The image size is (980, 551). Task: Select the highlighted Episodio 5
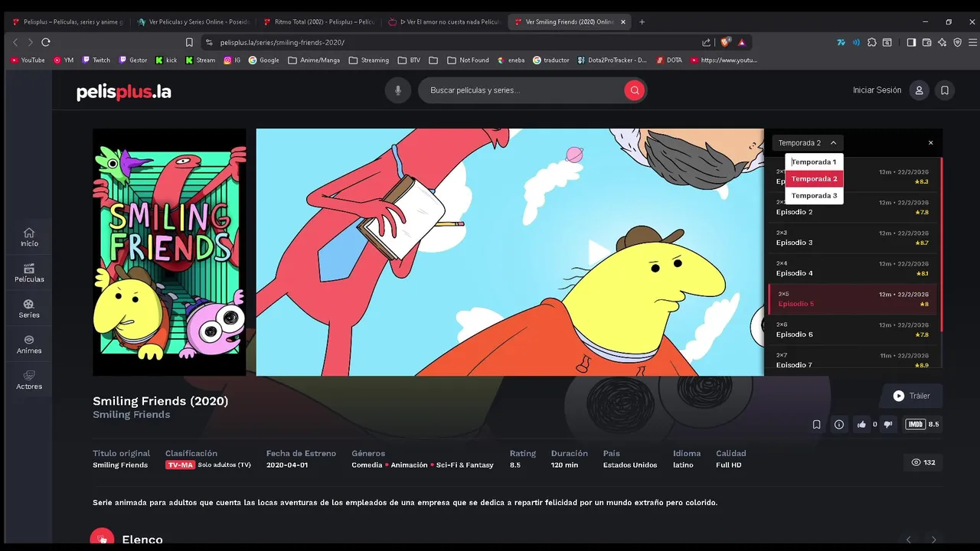coord(853,299)
